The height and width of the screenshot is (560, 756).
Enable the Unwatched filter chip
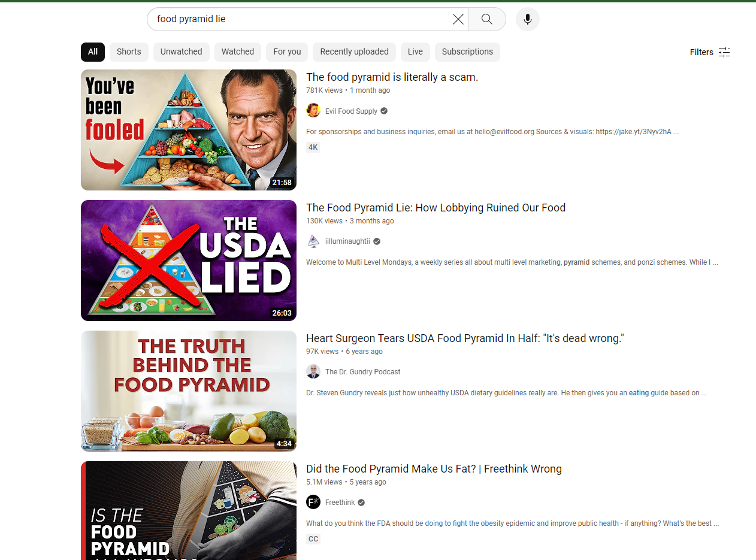pyautogui.click(x=181, y=52)
